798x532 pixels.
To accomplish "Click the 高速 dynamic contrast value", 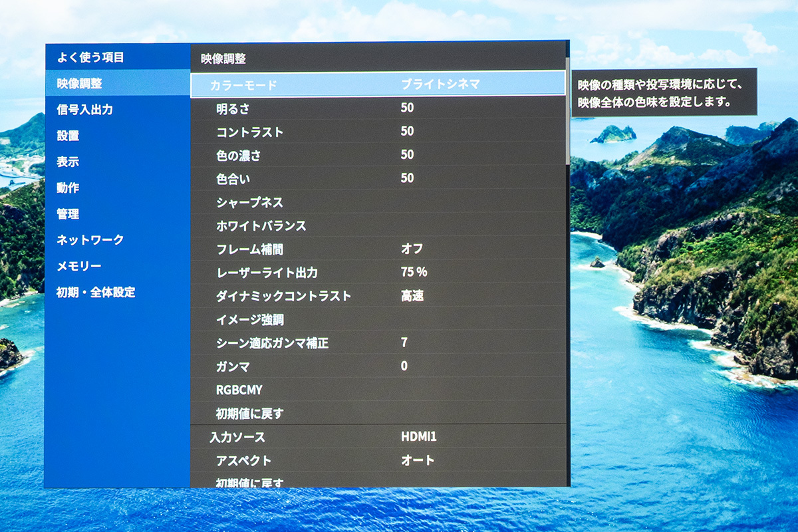I will pyautogui.click(x=412, y=296).
